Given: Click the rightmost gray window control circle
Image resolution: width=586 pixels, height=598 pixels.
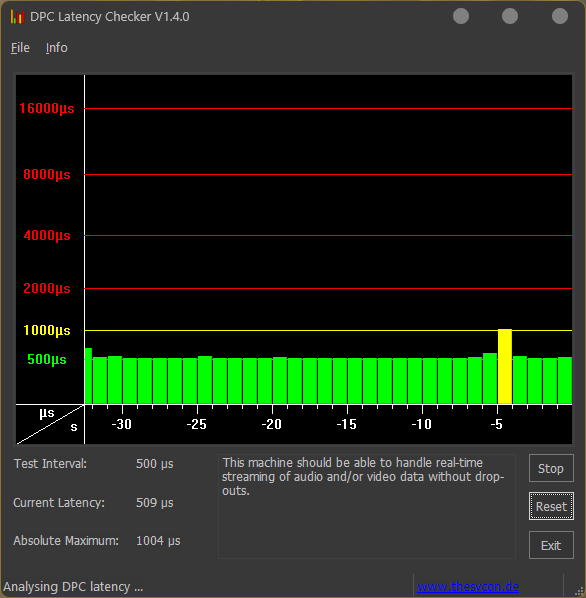Looking at the screenshot, I should pyautogui.click(x=560, y=16).
